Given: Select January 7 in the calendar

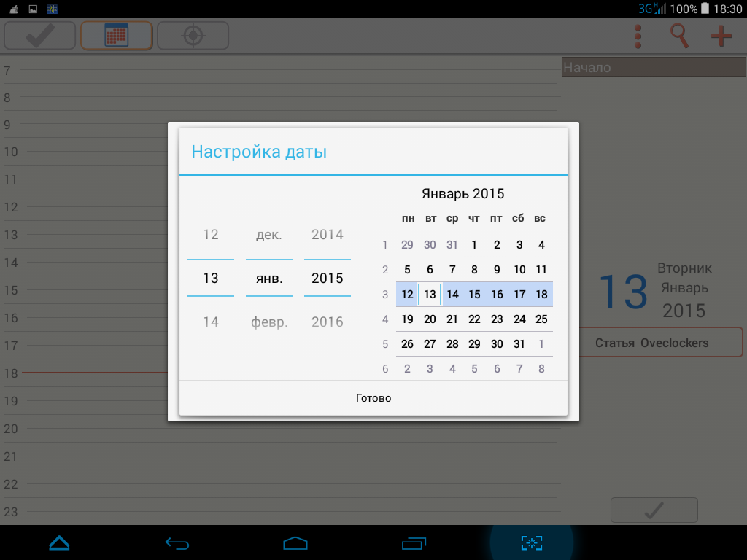Looking at the screenshot, I should coord(452,270).
